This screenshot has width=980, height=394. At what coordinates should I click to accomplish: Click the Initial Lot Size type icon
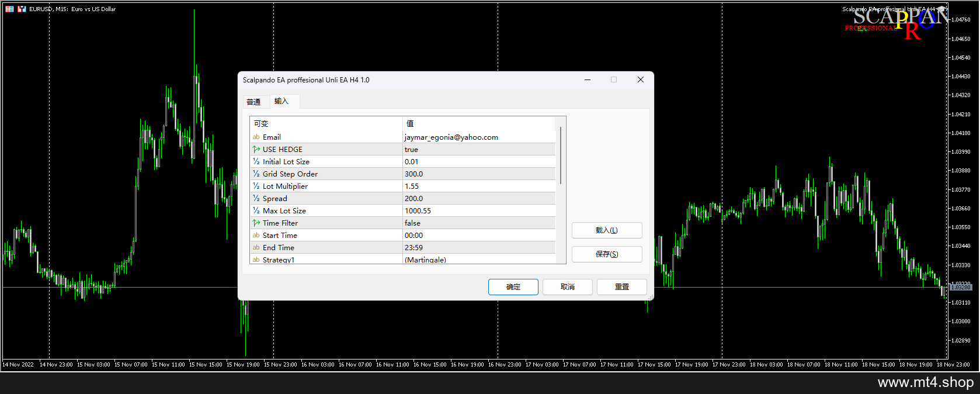pos(256,162)
